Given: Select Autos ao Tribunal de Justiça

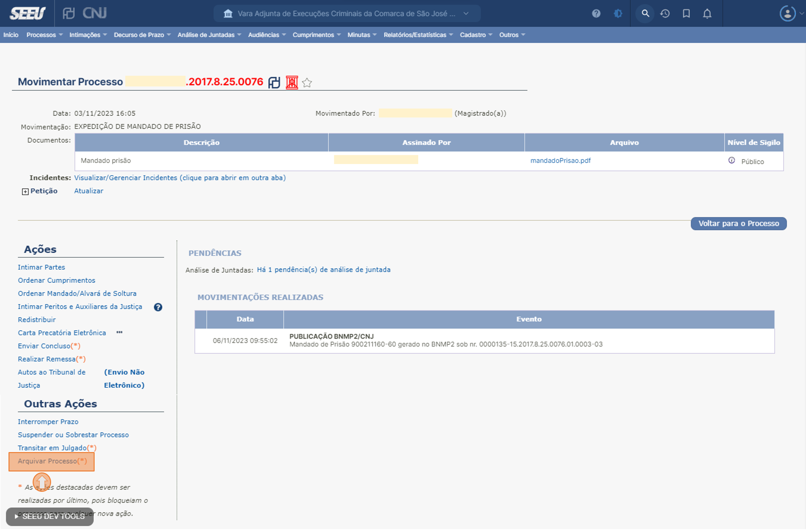Looking at the screenshot, I should click(x=52, y=379).
